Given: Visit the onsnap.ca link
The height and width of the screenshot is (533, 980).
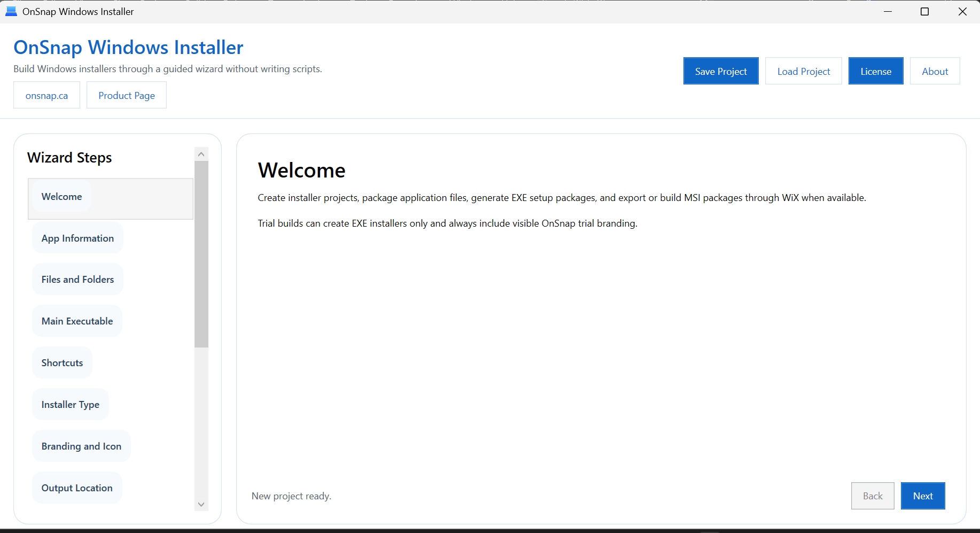Looking at the screenshot, I should pos(47,95).
